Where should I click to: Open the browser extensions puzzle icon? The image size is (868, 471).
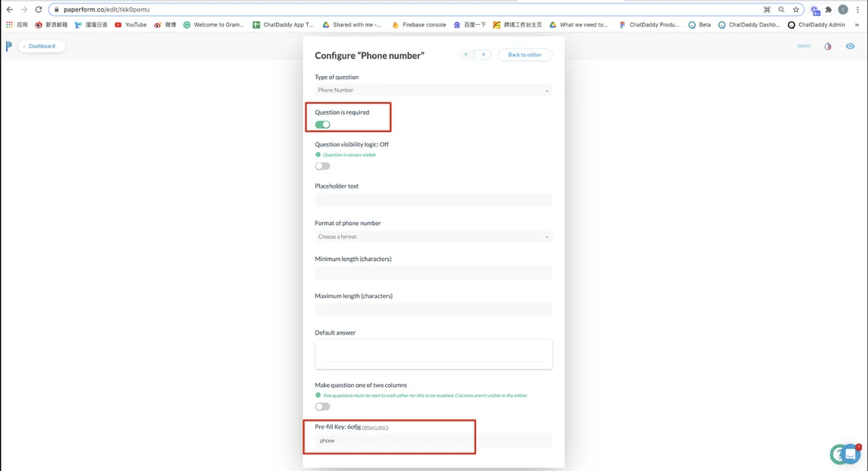(828, 10)
